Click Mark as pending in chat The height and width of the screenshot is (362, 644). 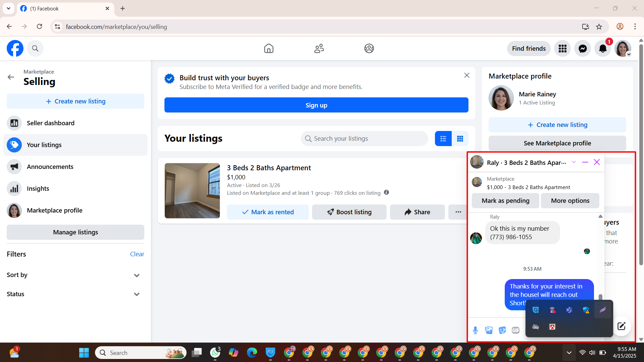coord(505,200)
